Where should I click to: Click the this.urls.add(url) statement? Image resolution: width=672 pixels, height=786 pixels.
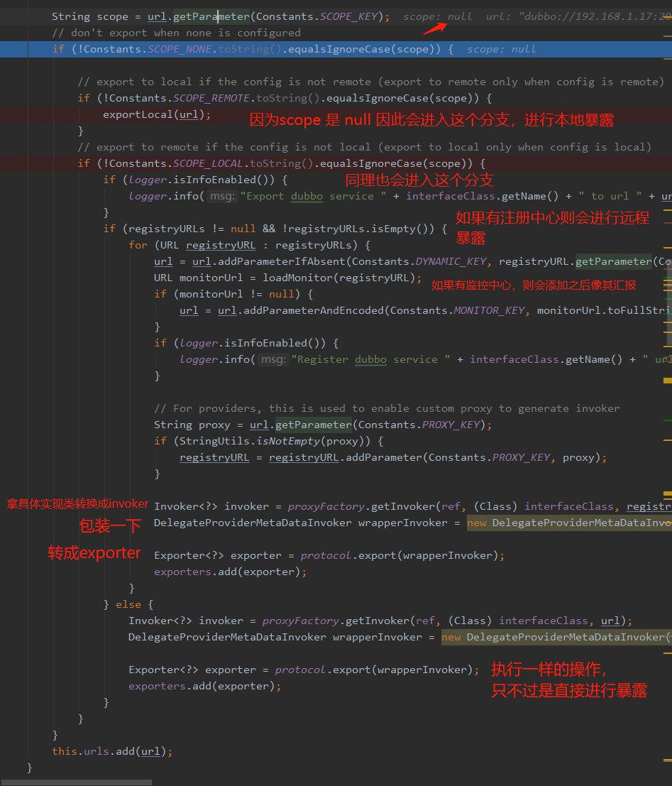(111, 751)
